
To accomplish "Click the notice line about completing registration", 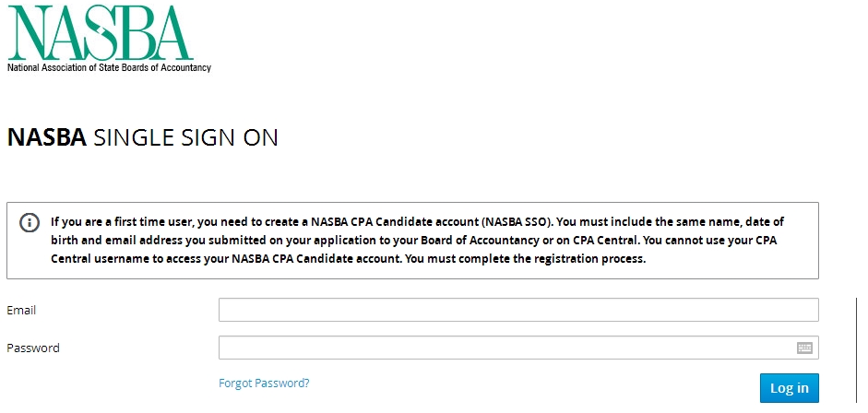I will pyautogui.click(x=348, y=258).
